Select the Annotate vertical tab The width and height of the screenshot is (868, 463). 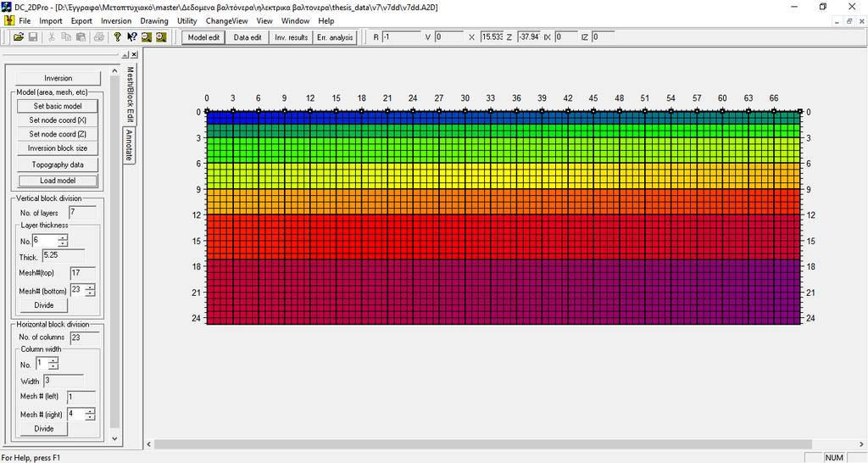[x=129, y=144]
